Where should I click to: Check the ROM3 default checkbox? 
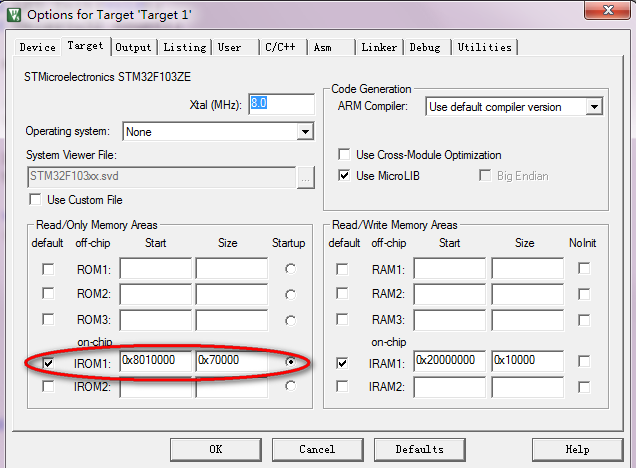coord(48,319)
